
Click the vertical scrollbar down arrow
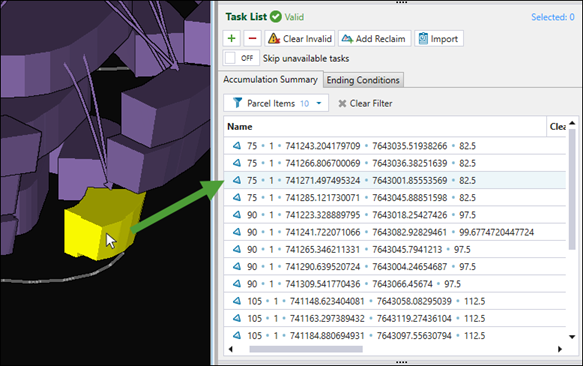572,337
